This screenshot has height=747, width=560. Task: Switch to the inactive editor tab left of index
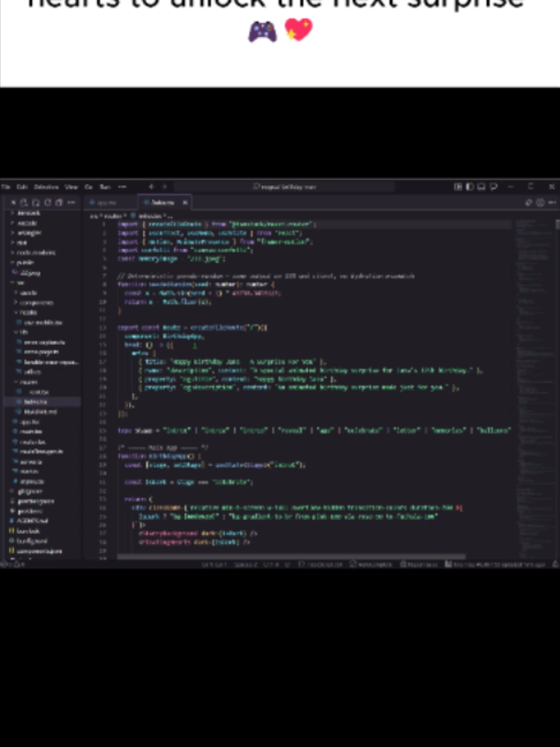click(x=110, y=203)
